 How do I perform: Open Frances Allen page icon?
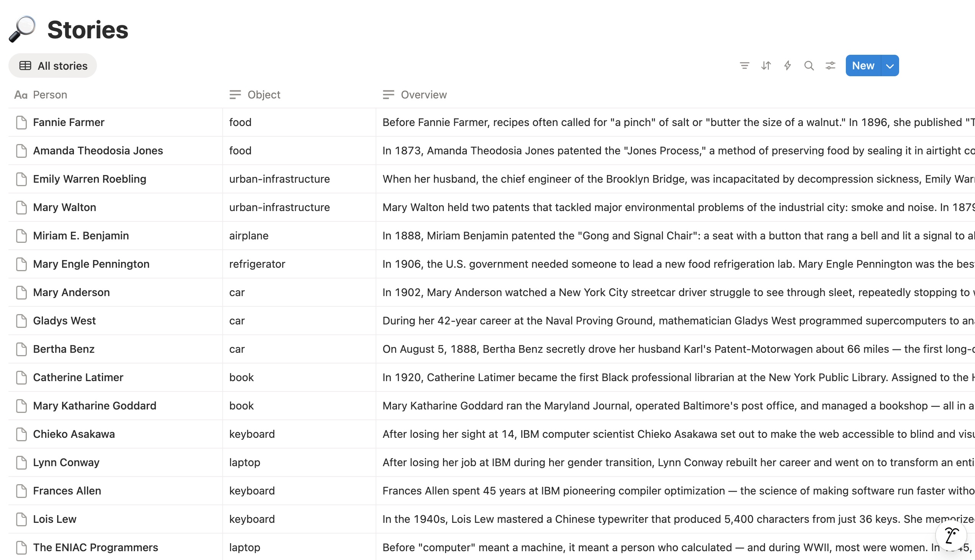(x=21, y=491)
